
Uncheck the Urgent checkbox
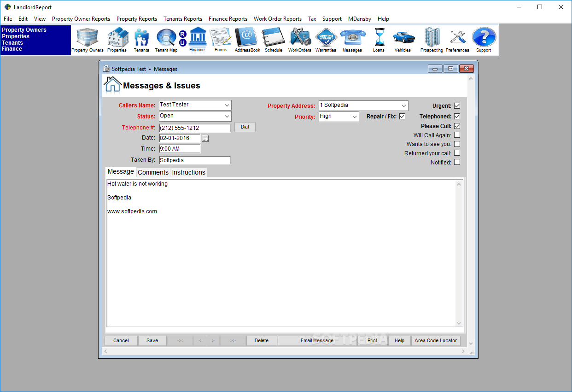coord(457,105)
